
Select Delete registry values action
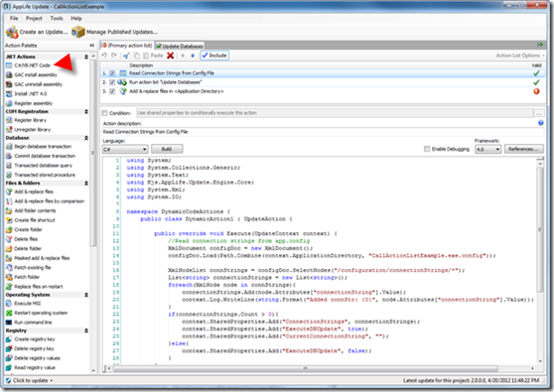click(x=33, y=359)
